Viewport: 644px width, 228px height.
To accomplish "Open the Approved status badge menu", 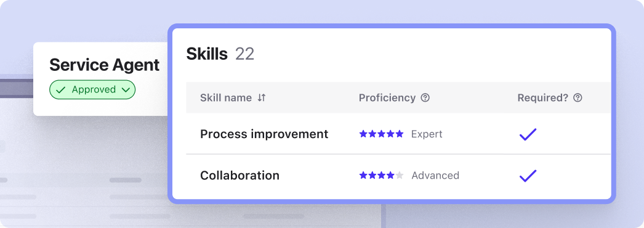I will point(92,89).
